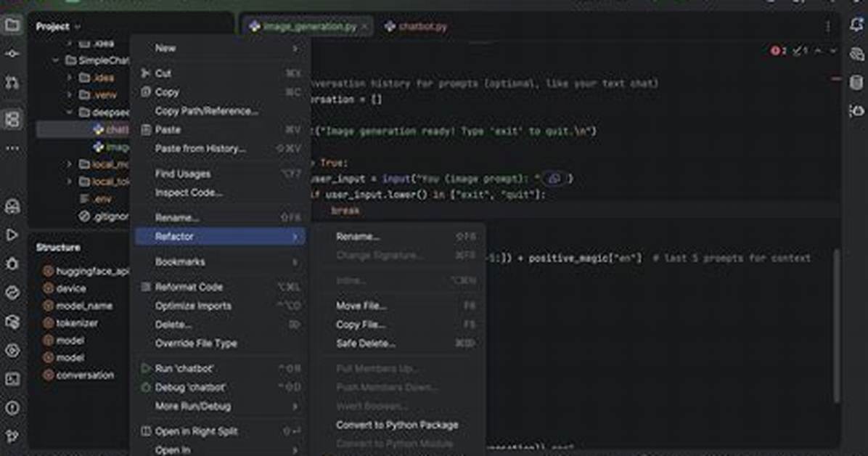Open the More Run/Debug submenu
Screen dimensions: 868x456
point(221,406)
